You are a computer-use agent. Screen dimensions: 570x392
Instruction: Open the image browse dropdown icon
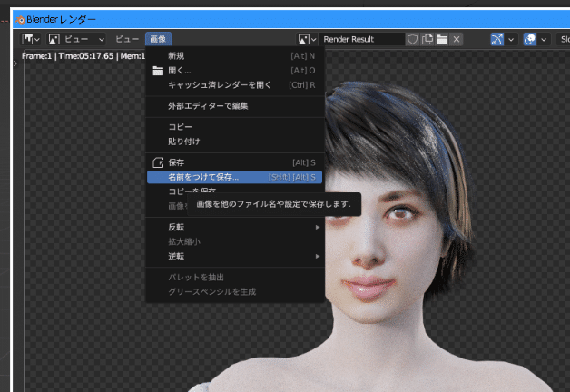[x=307, y=39]
